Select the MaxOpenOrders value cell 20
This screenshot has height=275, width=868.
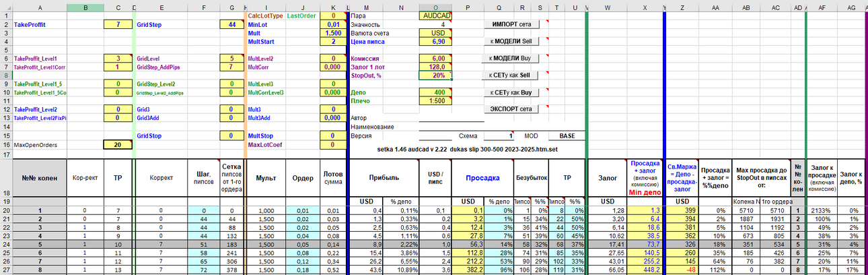point(118,144)
